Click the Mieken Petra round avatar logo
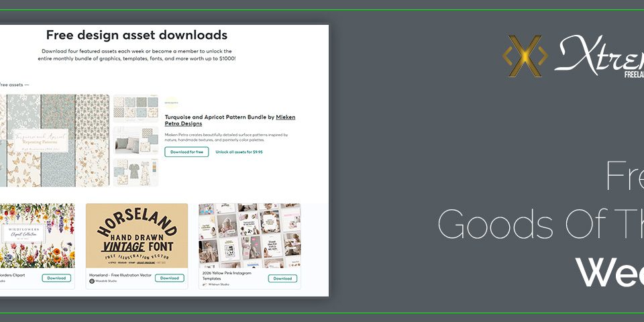This screenshot has width=644, height=322. (171, 103)
